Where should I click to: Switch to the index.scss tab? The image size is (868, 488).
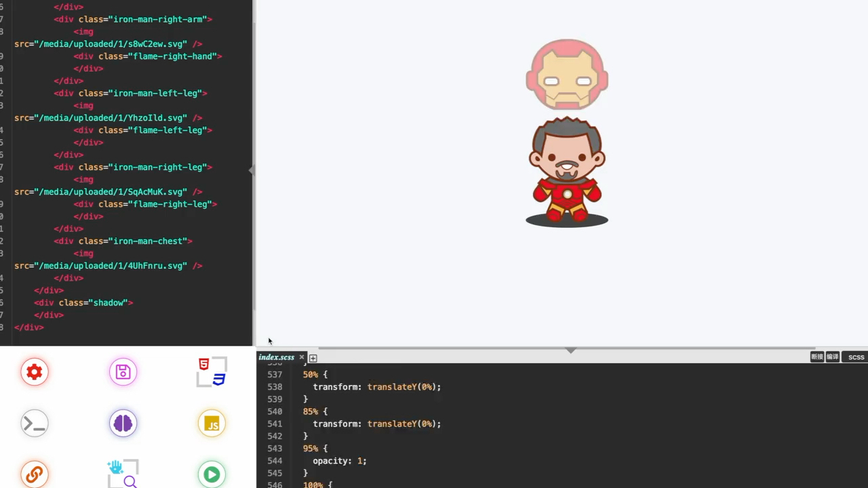click(277, 357)
